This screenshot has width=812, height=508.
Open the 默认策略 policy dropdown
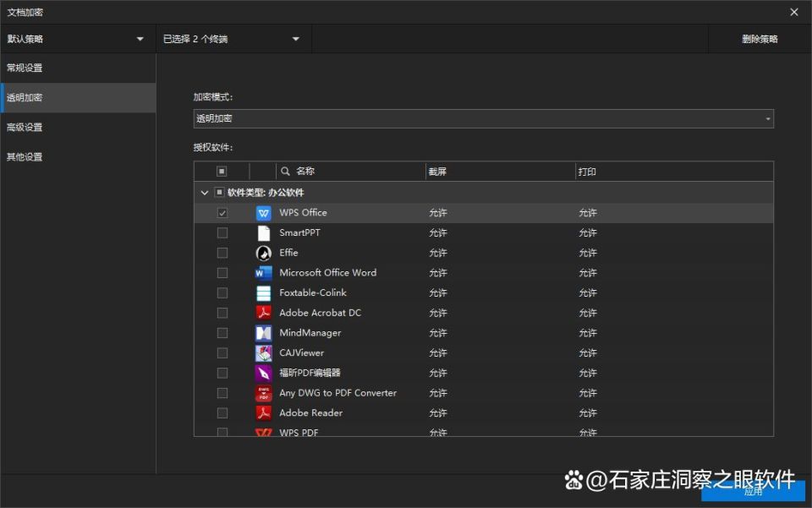point(78,39)
